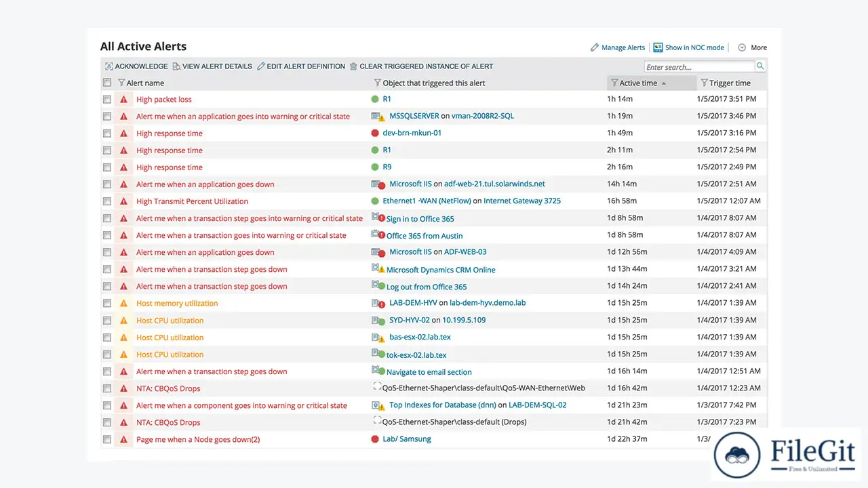Open the Trigger time column filter

coord(704,83)
